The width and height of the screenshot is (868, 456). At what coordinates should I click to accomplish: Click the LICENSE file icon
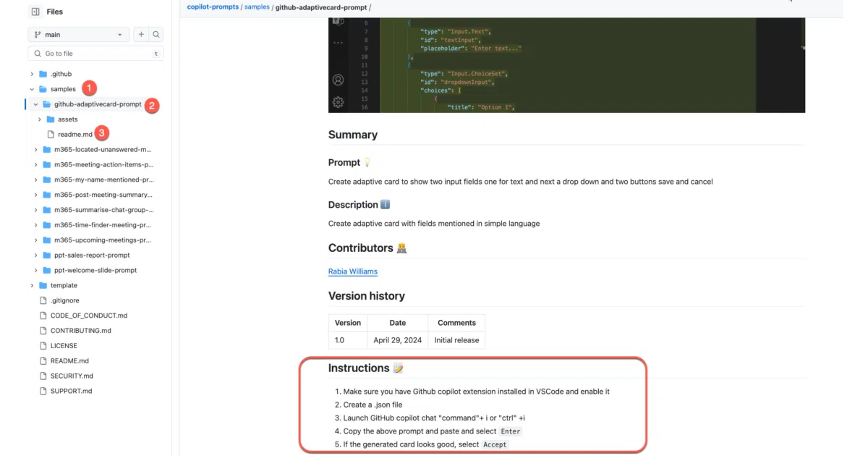click(43, 346)
